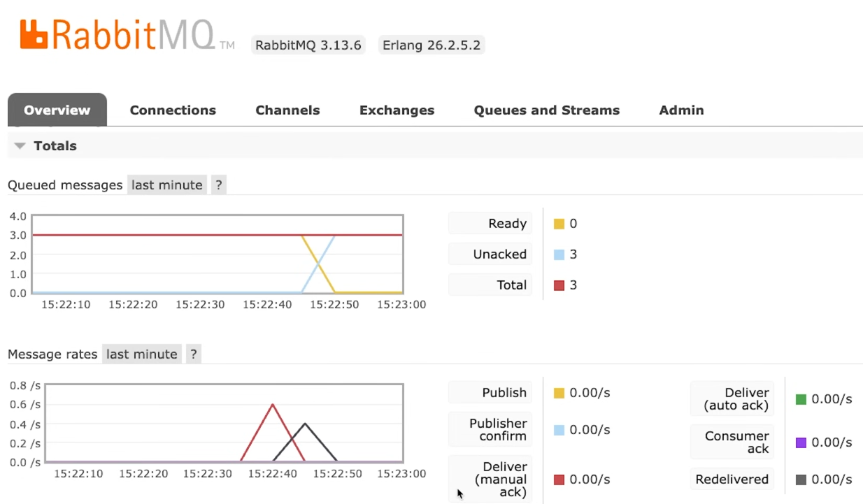Switch to the Channels tab

coord(287,110)
